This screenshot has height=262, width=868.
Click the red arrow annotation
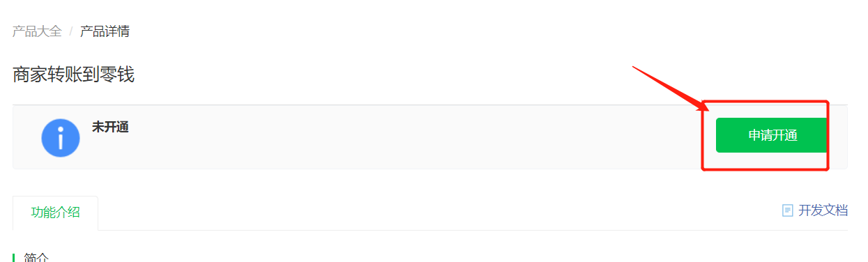[671, 89]
